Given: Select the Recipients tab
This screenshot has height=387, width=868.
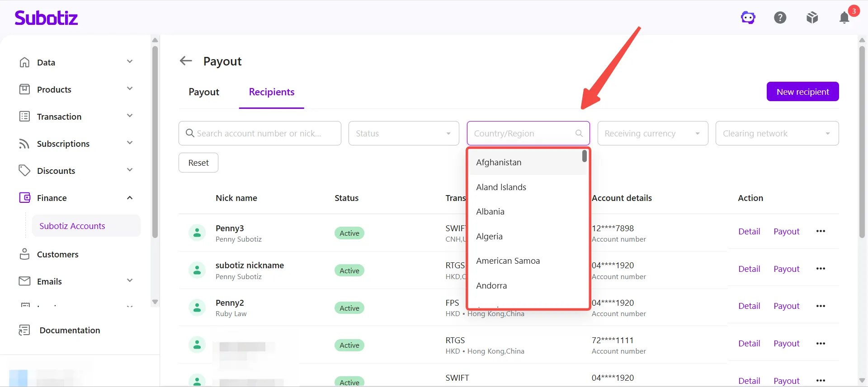Looking at the screenshot, I should (272, 92).
